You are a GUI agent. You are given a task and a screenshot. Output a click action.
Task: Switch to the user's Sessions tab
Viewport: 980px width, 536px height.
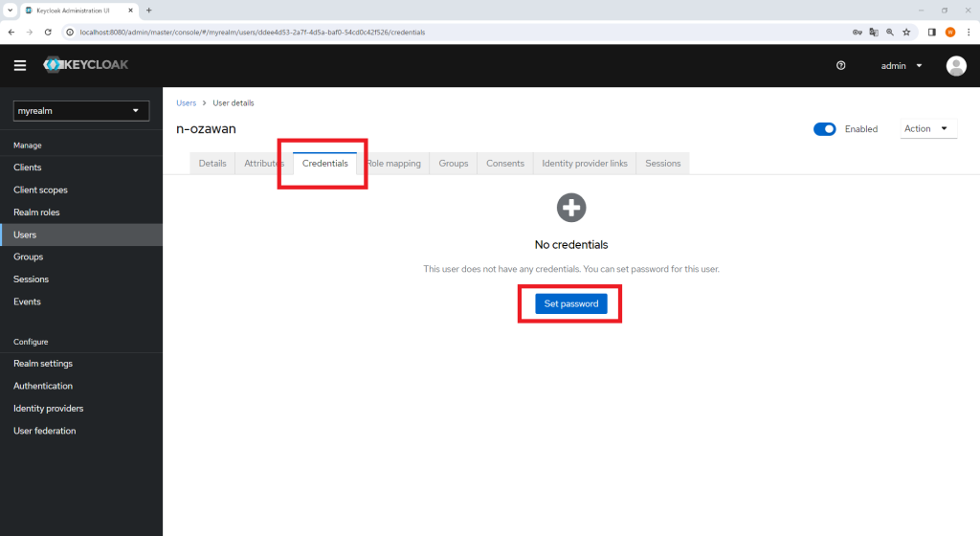pos(662,163)
